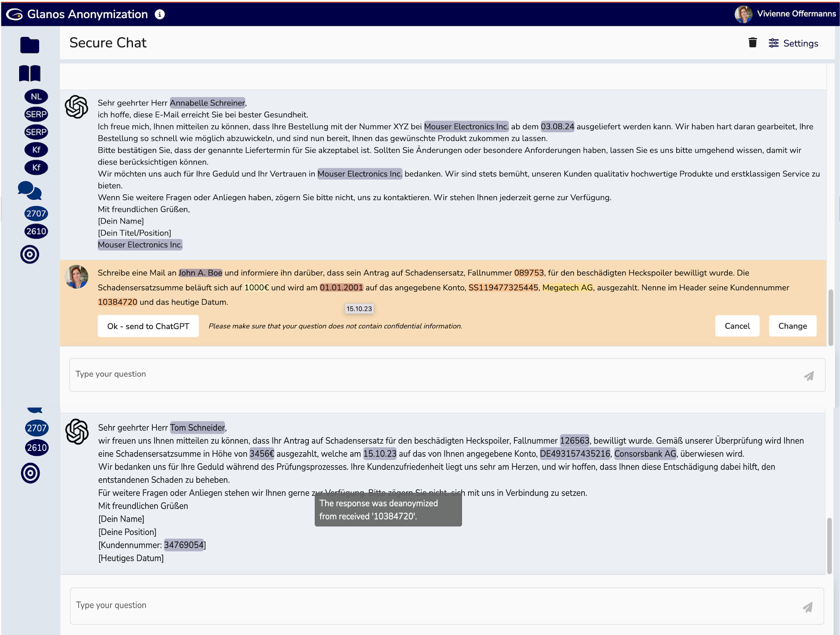Image resolution: width=840 pixels, height=635 pixels.
Task: Focus the question field below the Tom Schneider reply
Action: click(447, 606)
